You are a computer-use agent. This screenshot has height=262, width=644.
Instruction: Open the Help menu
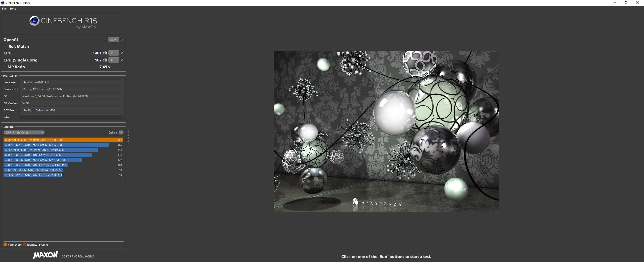13,9
